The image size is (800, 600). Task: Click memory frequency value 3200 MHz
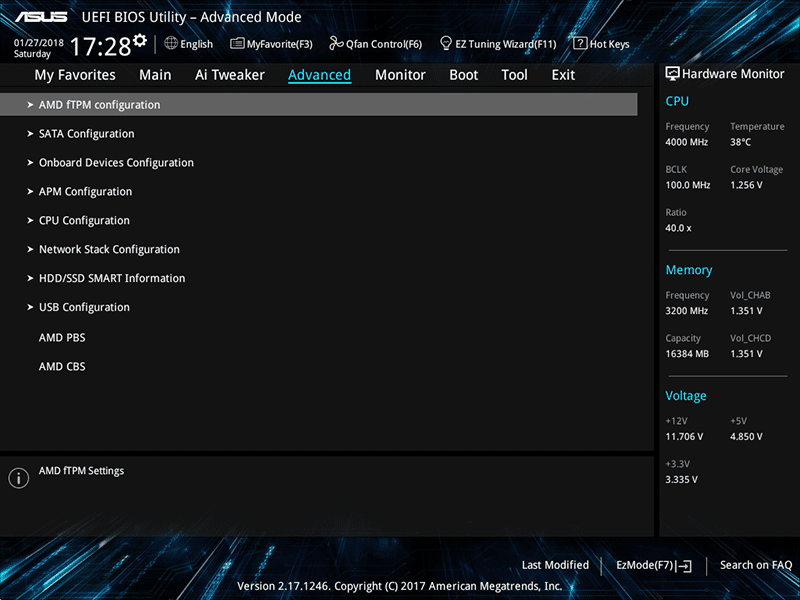pos(687,311)
